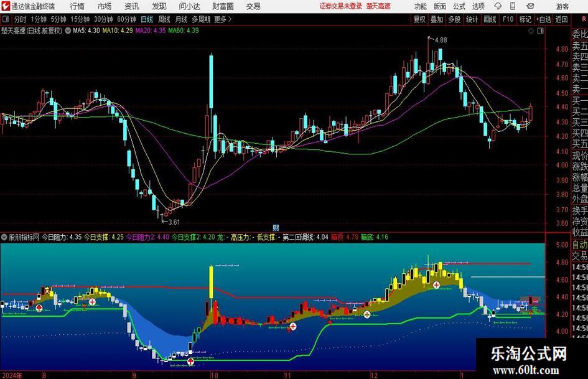This screenshot has height=379, width=588.
Task: Switch to the 5分钟 period tab
Action: click(x=58, y=19)
